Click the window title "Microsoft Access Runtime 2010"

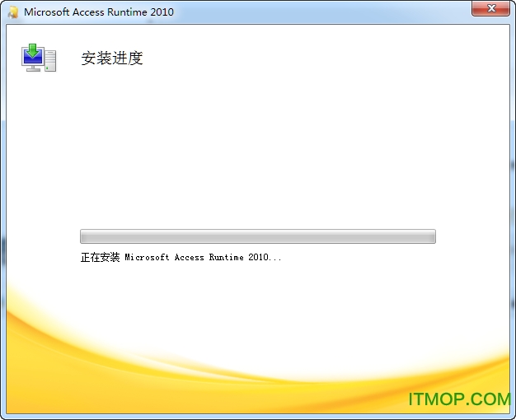(x=99, y=12)
